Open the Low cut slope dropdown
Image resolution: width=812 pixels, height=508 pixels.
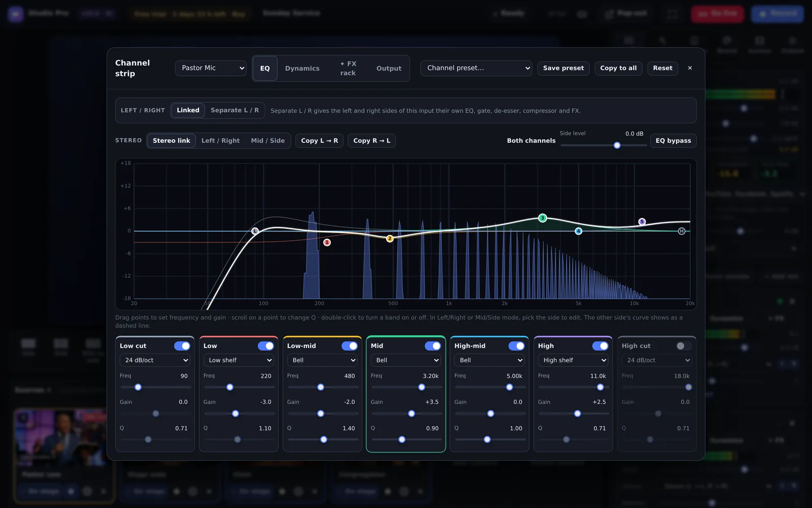tap(155, 360)
